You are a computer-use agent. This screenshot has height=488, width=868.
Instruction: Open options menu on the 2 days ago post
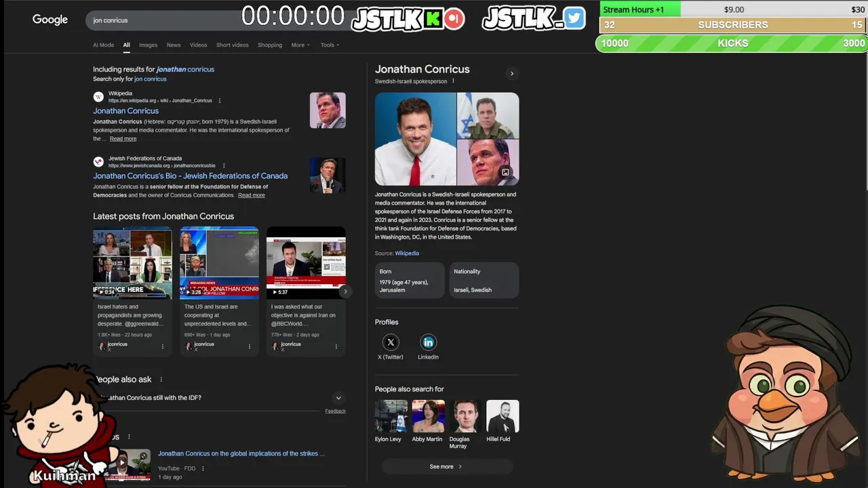click(x=336, y=346)
